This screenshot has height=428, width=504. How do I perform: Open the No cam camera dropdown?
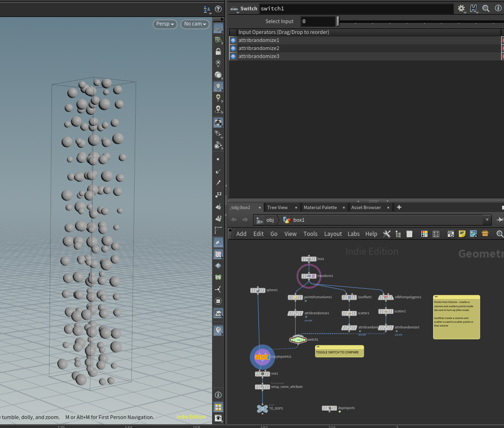coord(195,24)
